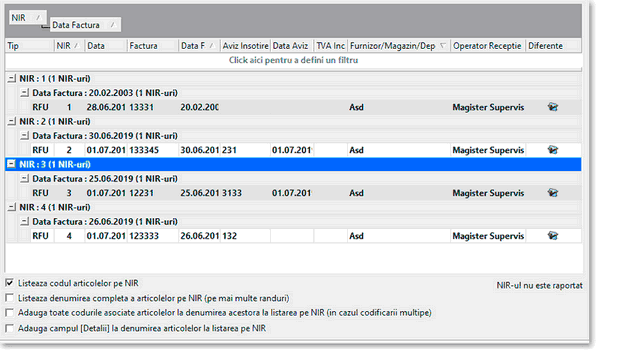Collapse the NIR : 1 group
617x360 pixels.
tap(12, 78)
